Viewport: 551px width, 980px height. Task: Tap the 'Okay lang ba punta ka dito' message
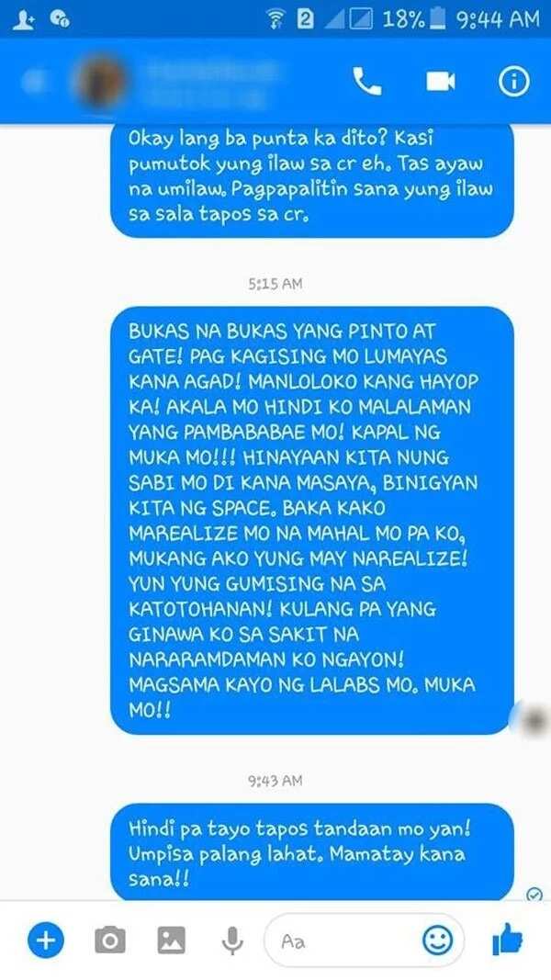(311, 181)
